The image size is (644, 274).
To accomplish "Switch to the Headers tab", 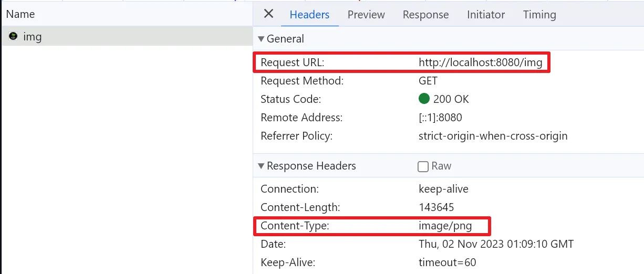I will click(309, 15).
